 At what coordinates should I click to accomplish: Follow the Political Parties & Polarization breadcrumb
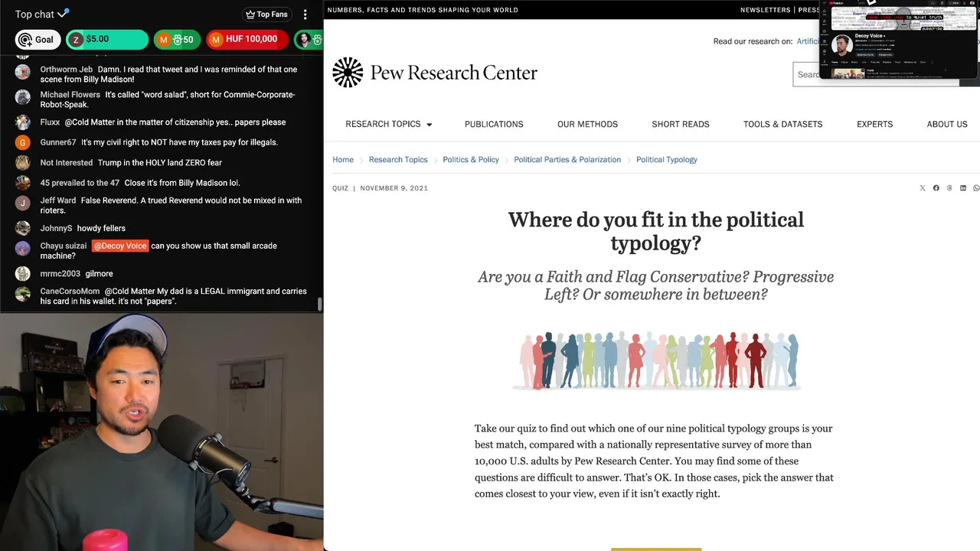click(x=567, y=160)
